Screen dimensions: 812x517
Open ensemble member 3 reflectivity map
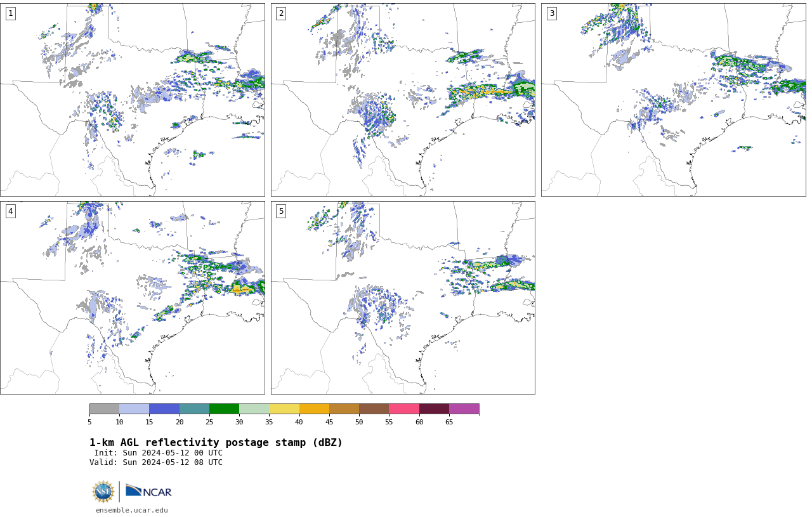(x=674, y=100)
